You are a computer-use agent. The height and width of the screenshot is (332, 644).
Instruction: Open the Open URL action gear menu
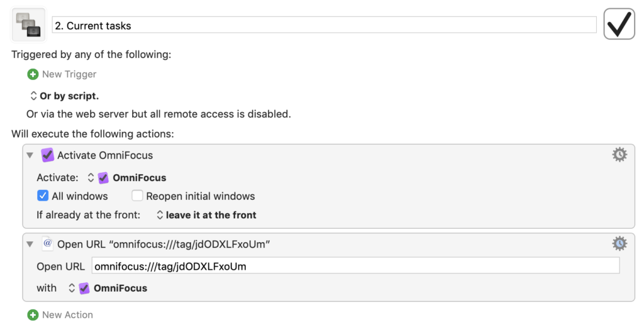619,243
